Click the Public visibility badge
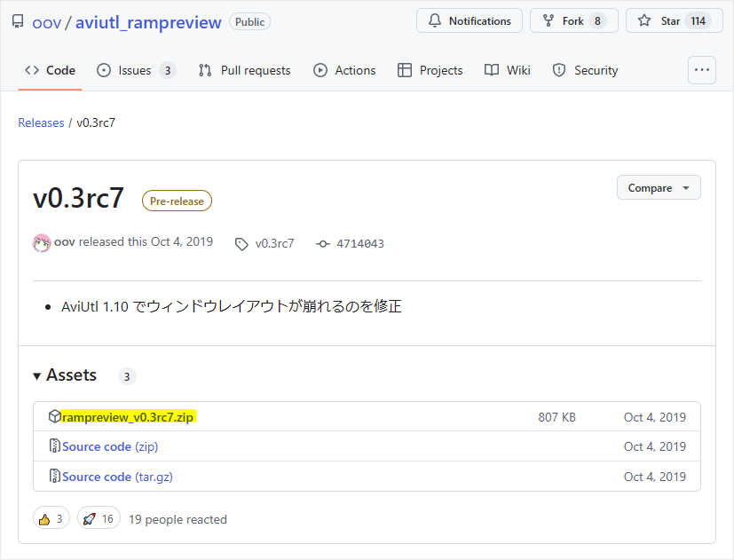Image resolution: width=734 pixels, height=560 pixels. (249, 22)
